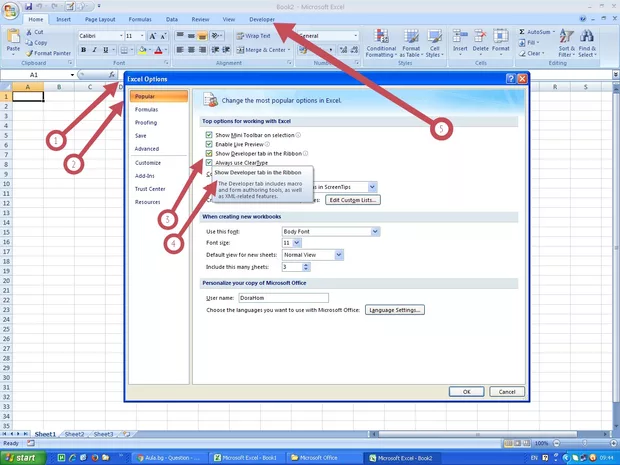This screenshot has width=620, height=465.
Task: Click the font color A swatch
Action: pyautogui.click(x=158, y=50)
